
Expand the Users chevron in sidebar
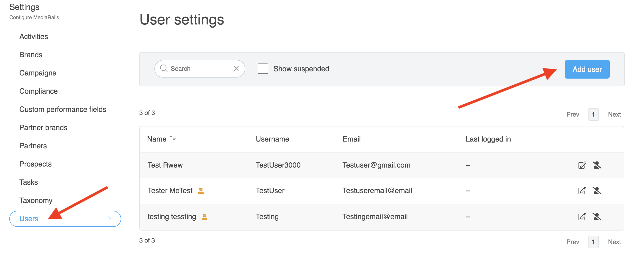click(x=110, y=219)
